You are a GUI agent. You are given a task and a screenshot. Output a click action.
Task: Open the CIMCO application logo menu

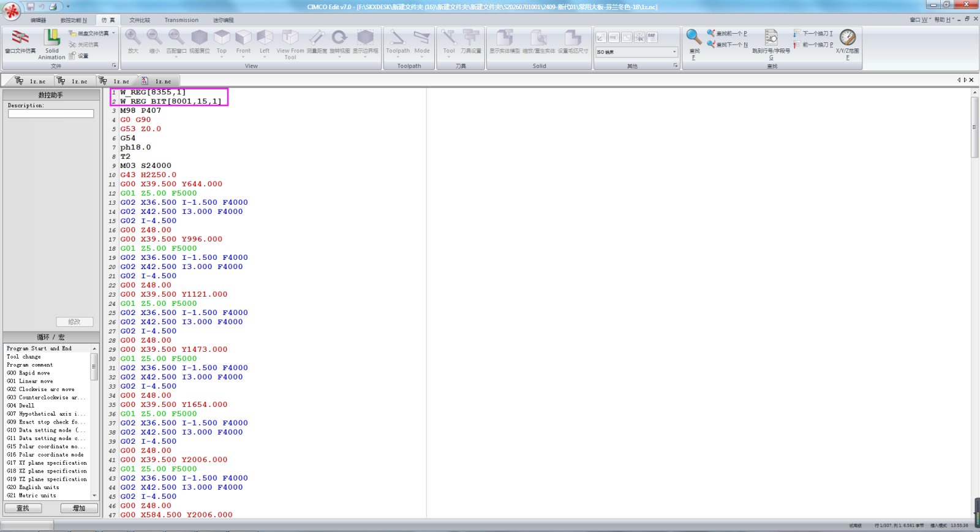(12, 11)
